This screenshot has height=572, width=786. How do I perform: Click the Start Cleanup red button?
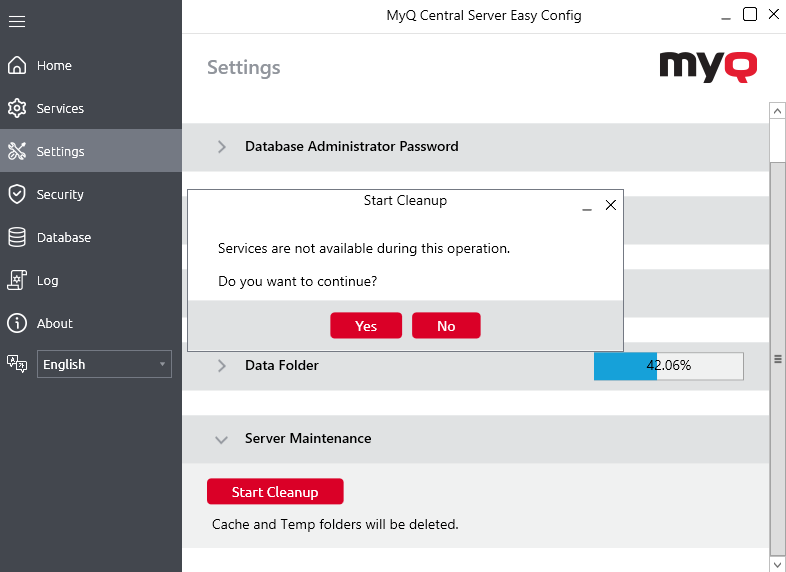point(275,492)
